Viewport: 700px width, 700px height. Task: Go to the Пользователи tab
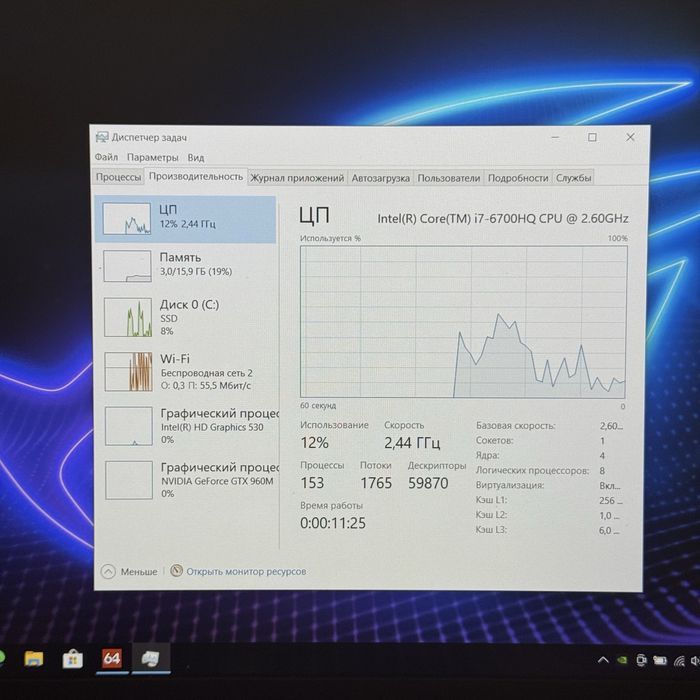point(449,178)
